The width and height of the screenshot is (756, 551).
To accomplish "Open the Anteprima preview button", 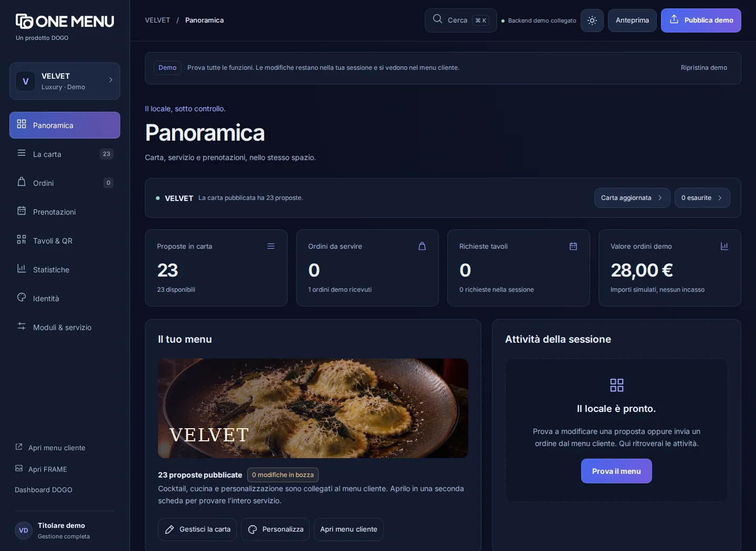I will tap(632, 20).
